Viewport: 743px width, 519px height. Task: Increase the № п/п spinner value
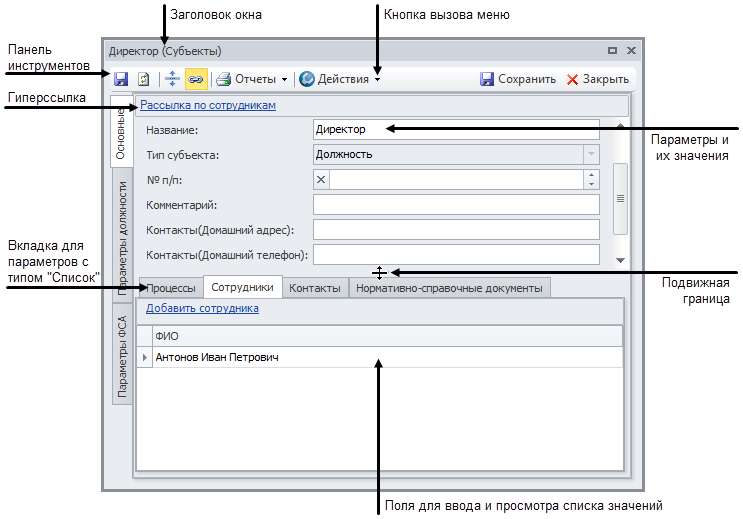(x=591, y=175)
